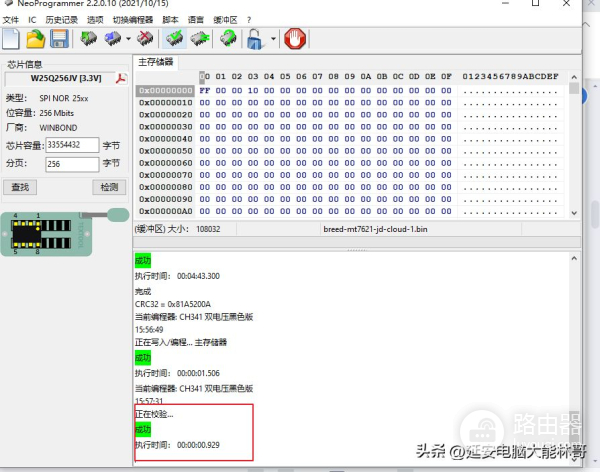Click the 检测 button
The image size is (600, 472).
click(108, 187)
